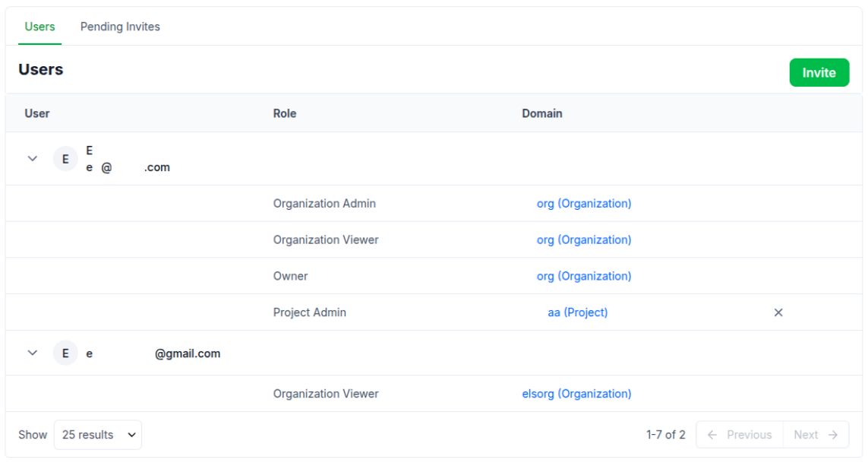Open org link in Organization Admin row
The width and height of the screenshot is (868, 466).
583,204
